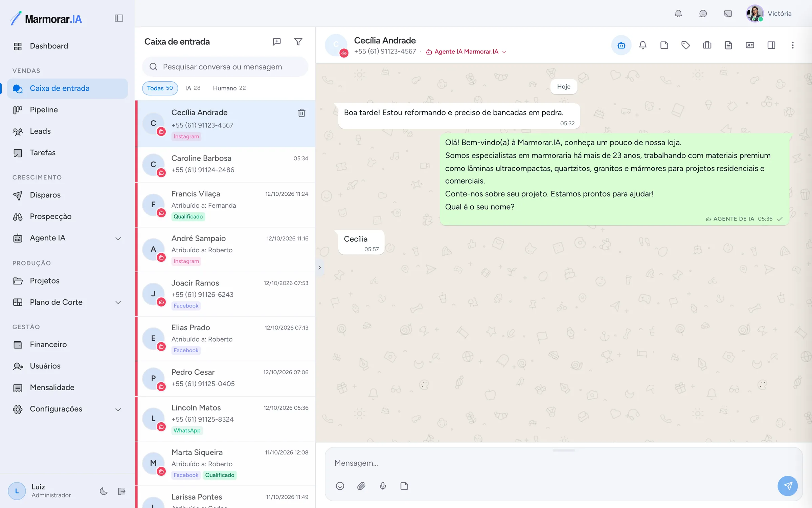Expand the Plano de Corte menu
This screenshot has height=508, width=812.
tap(67, 302)
